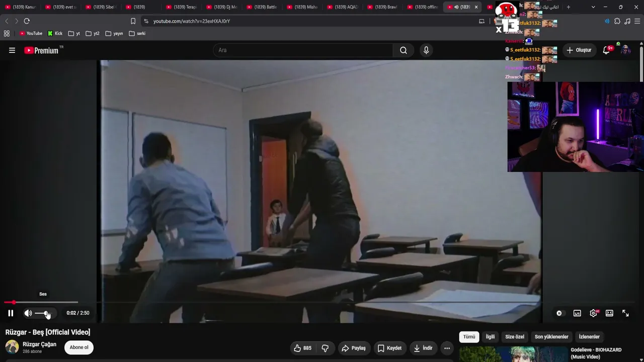Go back in browser history
Screen dimensions: 644x362
(x=7, y=21)
